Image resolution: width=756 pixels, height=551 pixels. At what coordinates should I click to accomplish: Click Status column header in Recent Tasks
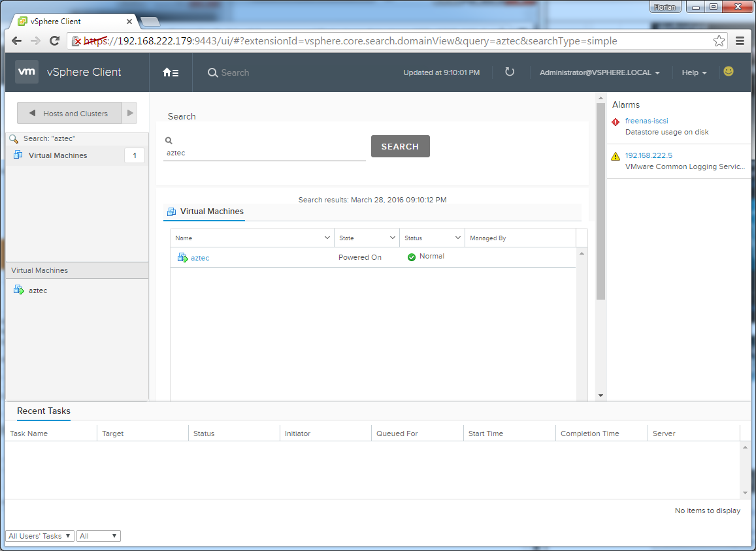tap(234, 433)
